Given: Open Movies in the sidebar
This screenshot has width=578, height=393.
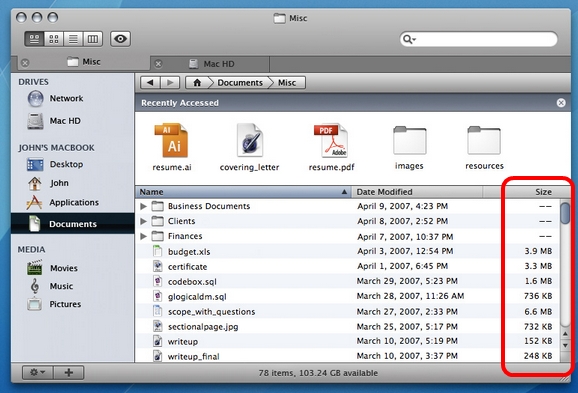Looking at the screenshot, I should point(52,268).
